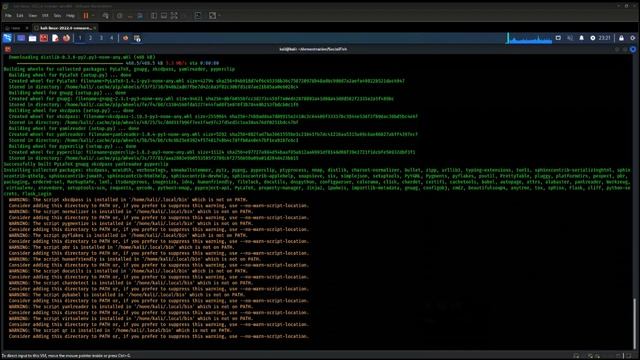Screen dimensions: 640x360
Task: Click the terminal window menu icon
Action: click(8, 49)
